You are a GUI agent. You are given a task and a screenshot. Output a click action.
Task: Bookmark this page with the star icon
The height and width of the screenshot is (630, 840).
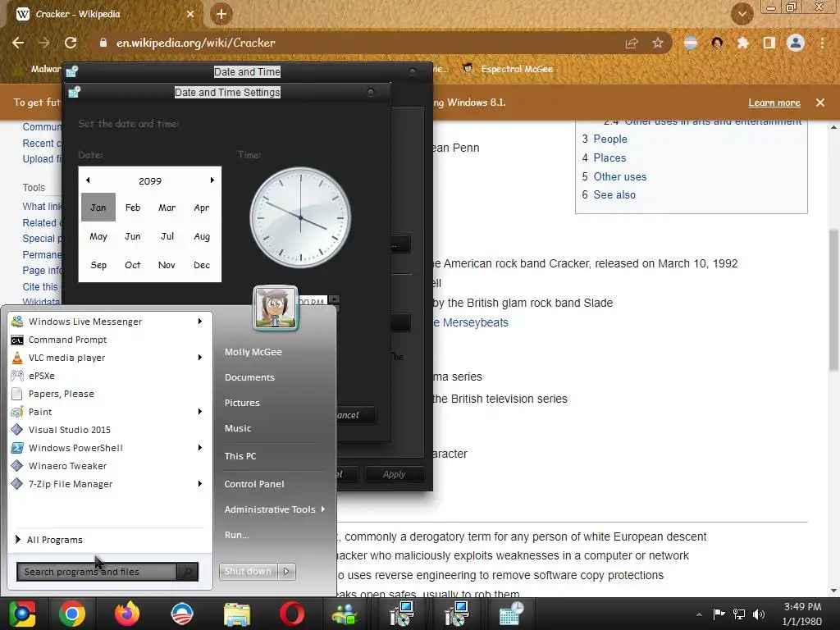[658, 43]
